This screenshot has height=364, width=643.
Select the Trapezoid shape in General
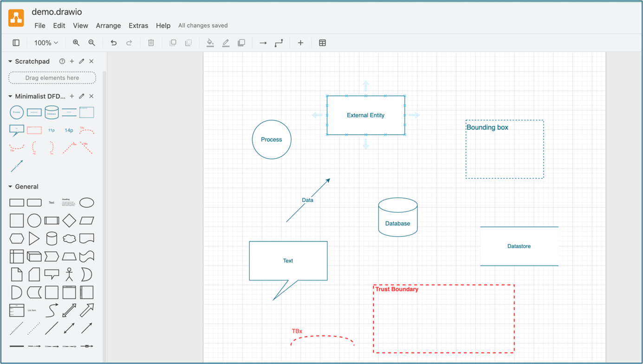[69, 256]
